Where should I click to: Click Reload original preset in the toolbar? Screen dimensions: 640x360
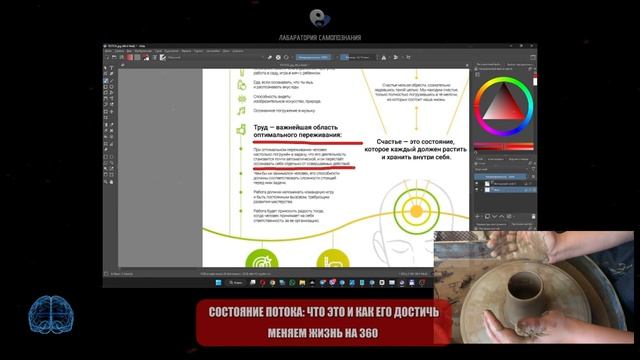coord(286,57)
